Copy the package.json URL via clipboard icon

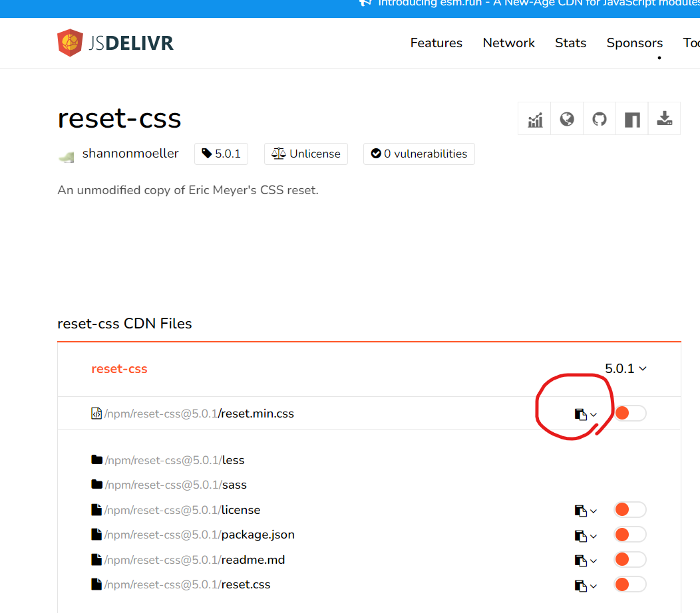pyautogui.click(x=580, y=536)
